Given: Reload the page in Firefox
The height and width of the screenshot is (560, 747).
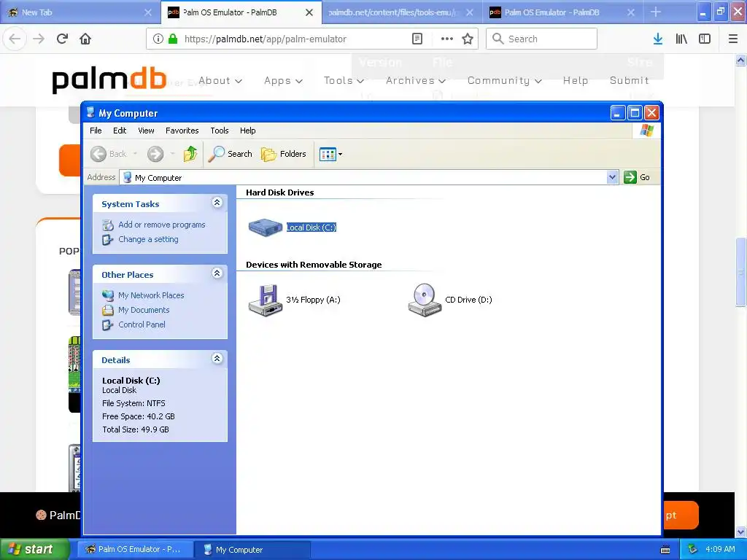Looking at the screenshot, I should tap(62, 39).
